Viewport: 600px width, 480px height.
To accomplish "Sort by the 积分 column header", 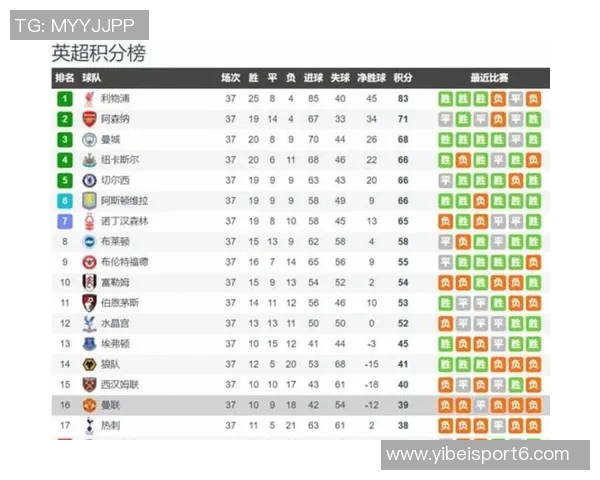I will point(403,77).
